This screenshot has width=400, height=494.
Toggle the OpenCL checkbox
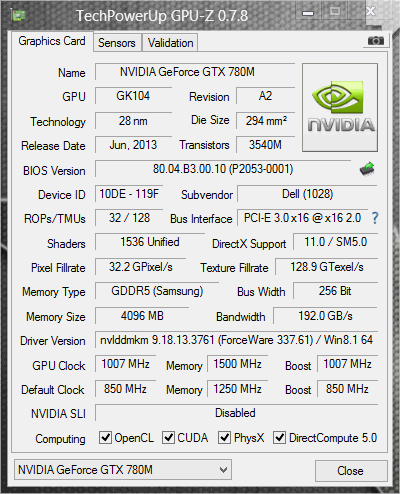(105, 437)
